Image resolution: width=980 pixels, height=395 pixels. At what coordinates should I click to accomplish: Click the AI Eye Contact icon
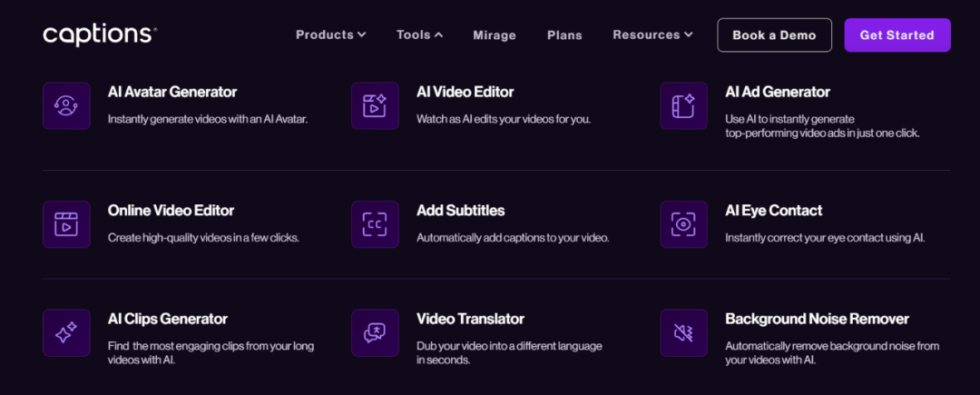tap(683, 224)
